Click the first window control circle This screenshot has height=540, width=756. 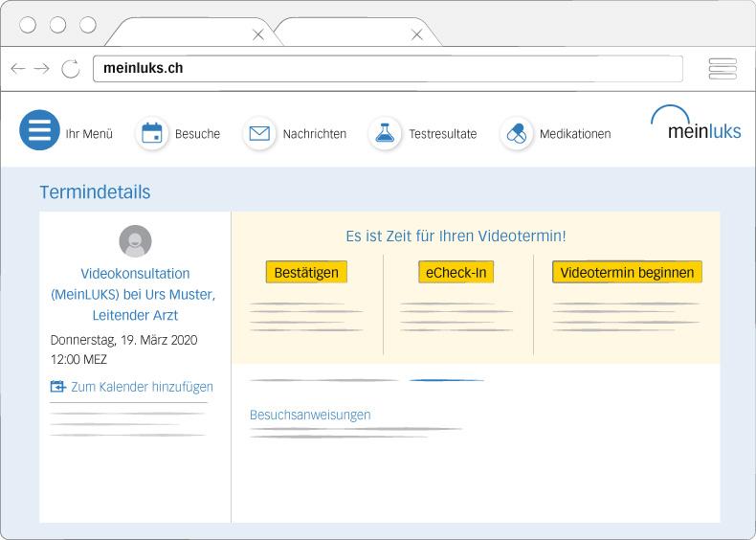click(x=28, y=25)
